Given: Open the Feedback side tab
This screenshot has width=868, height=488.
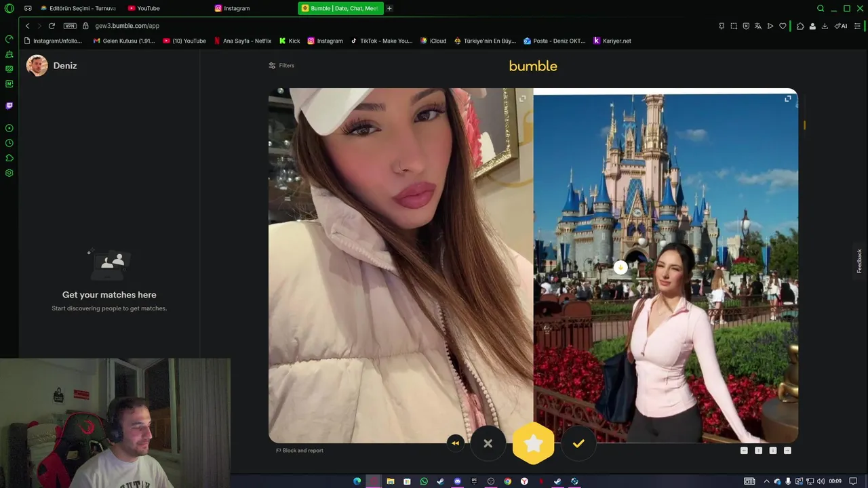Looking at the screenshot, I should (859, 261).
